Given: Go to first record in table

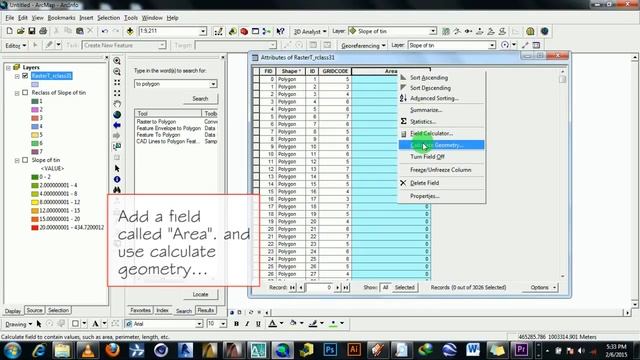Looking at the screenshot, I should [292, 287].
